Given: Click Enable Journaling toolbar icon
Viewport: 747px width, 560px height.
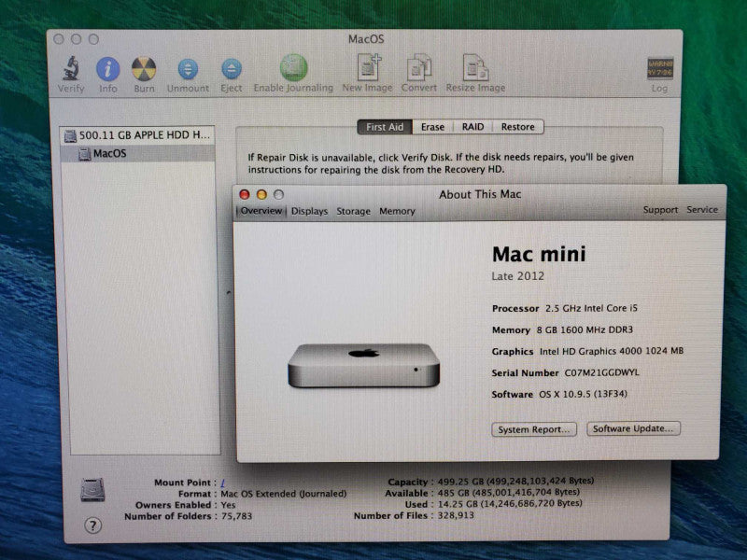Looking at the screenshot, I should (293, 67).
